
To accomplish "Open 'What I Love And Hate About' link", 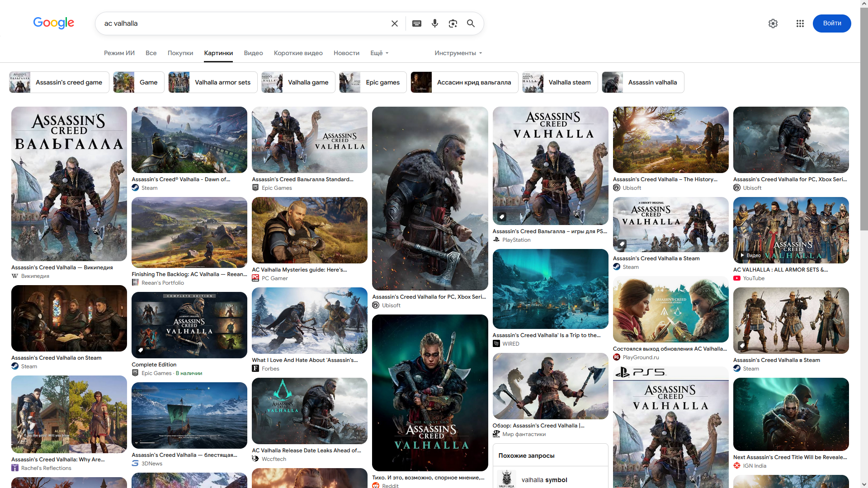I will click(x=305, y=360).
